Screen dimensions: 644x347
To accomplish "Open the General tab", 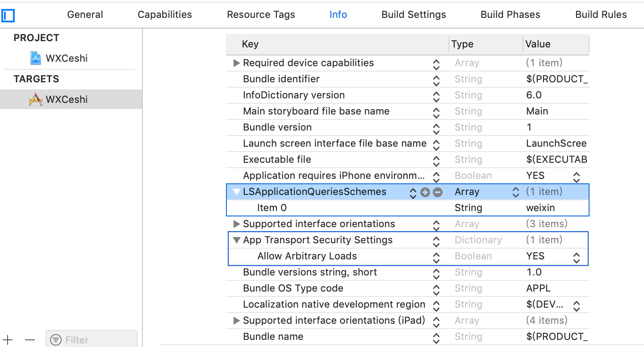I will click(85, 15).
